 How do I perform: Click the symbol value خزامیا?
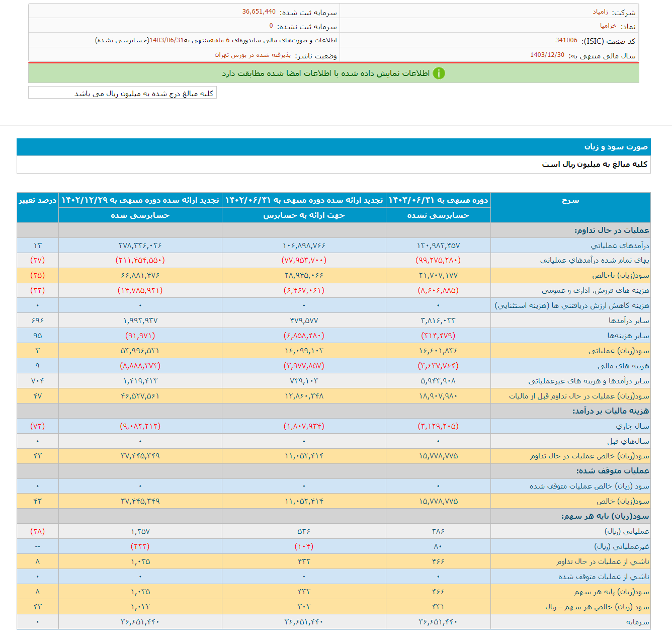coord(608,26)
